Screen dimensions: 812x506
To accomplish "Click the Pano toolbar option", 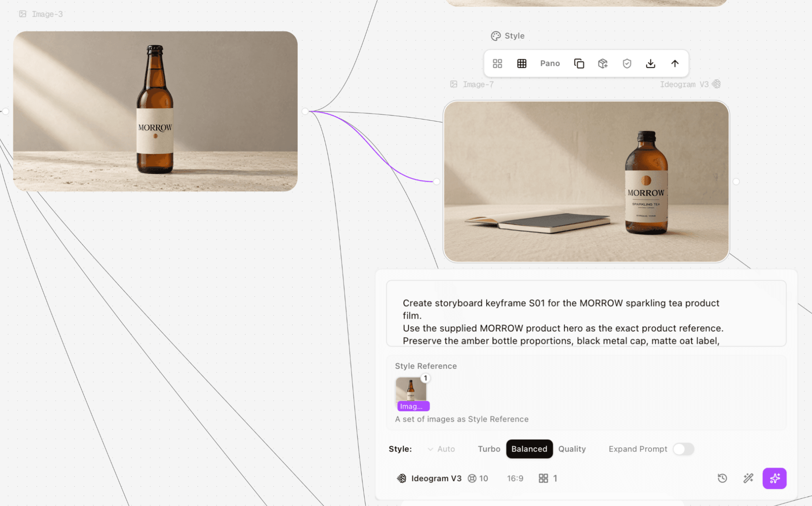I will click(x=550, y=63).
